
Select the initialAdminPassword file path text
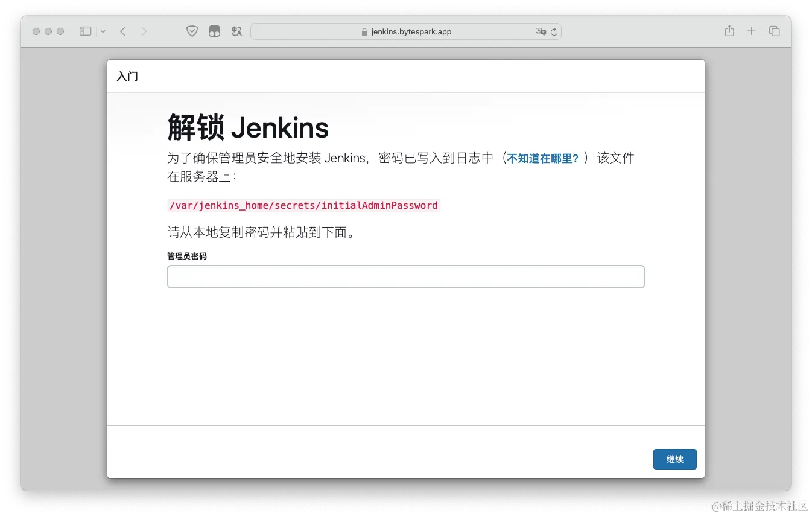click(x=303, y=205)
